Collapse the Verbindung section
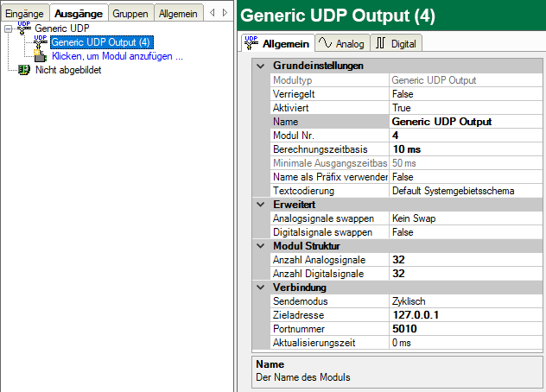The width and height of the screenshot is (546, 392). (x=260, y=288)
